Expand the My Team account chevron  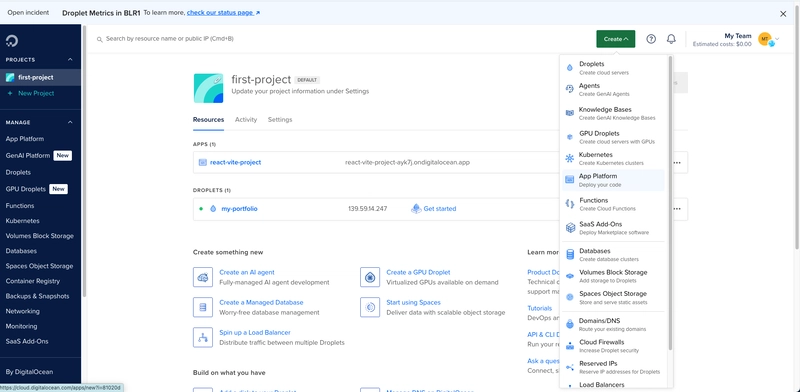click(x=778, y=39)
